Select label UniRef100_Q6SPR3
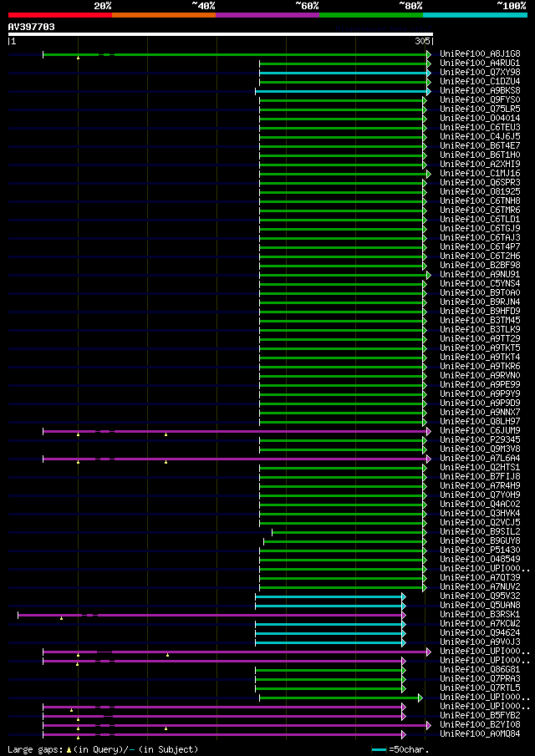 coord(480,183)
